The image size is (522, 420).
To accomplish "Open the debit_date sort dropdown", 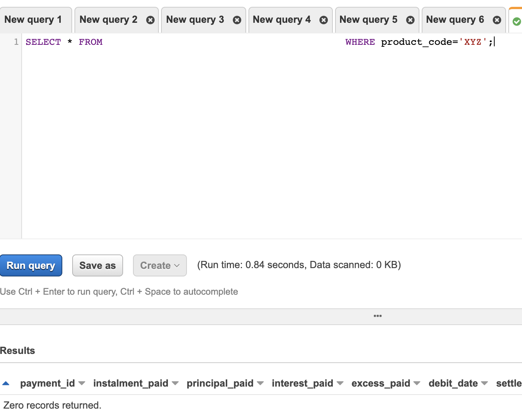I will pos(484,384).
